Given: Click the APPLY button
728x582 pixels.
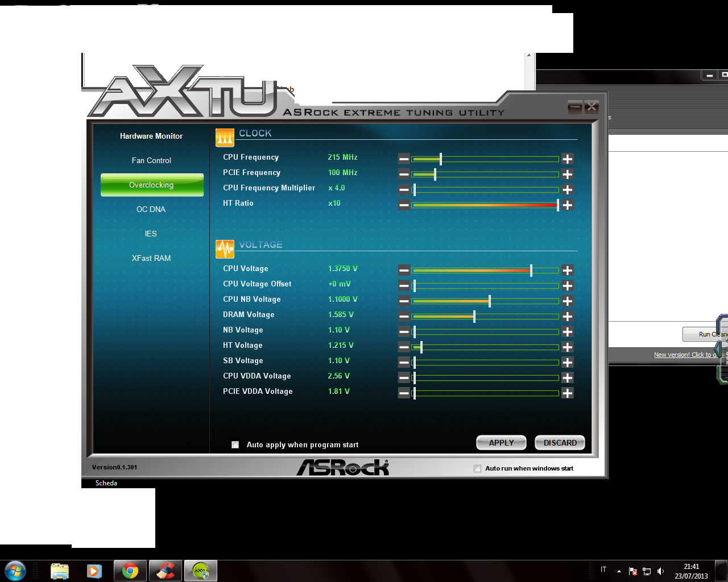Looking at the screenshot, I should [x=501, y=443].
